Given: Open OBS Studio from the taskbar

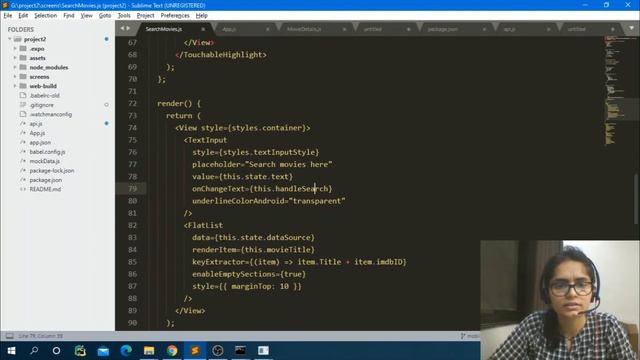Looking at the screenshot, I should [218, 351].
